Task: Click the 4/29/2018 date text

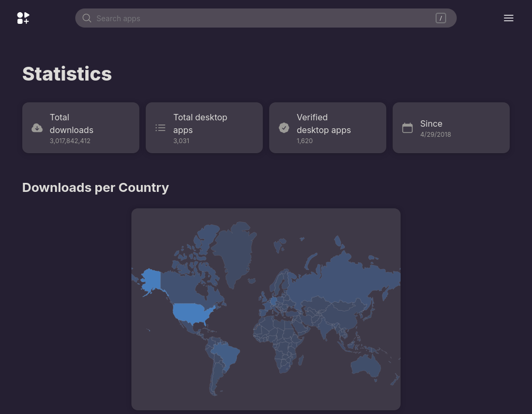Action: tap(436, 135)
